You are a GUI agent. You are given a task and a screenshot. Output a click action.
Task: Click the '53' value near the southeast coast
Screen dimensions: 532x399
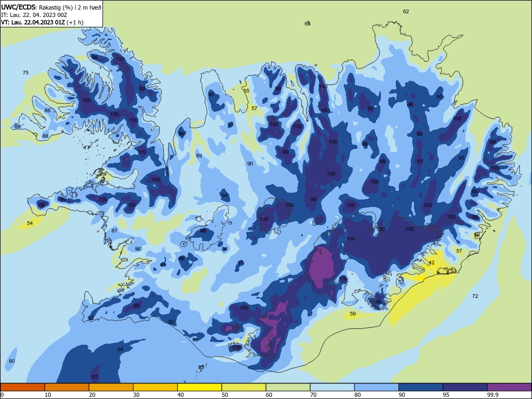coord(453,270)
